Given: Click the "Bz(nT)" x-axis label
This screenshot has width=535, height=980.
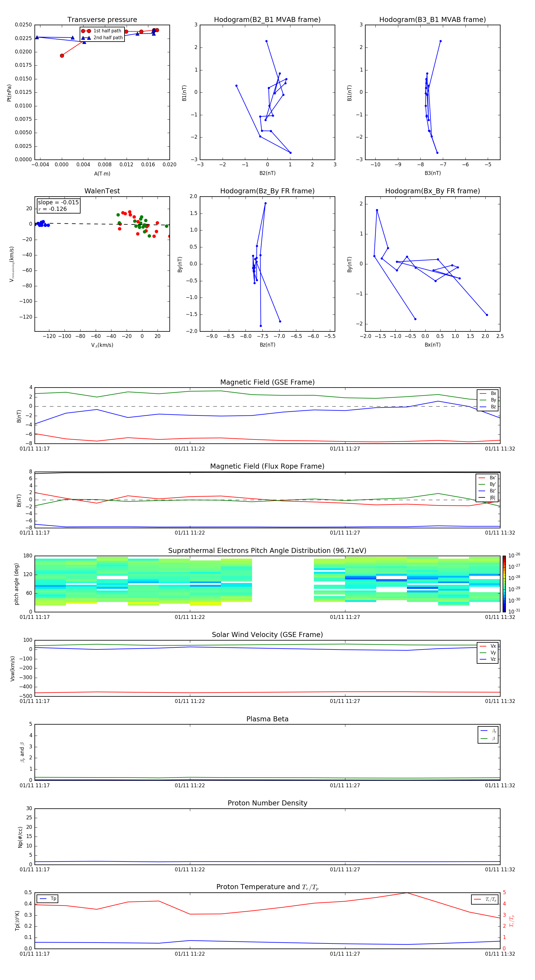Looking at the screenshot, I should click(267, 345).
